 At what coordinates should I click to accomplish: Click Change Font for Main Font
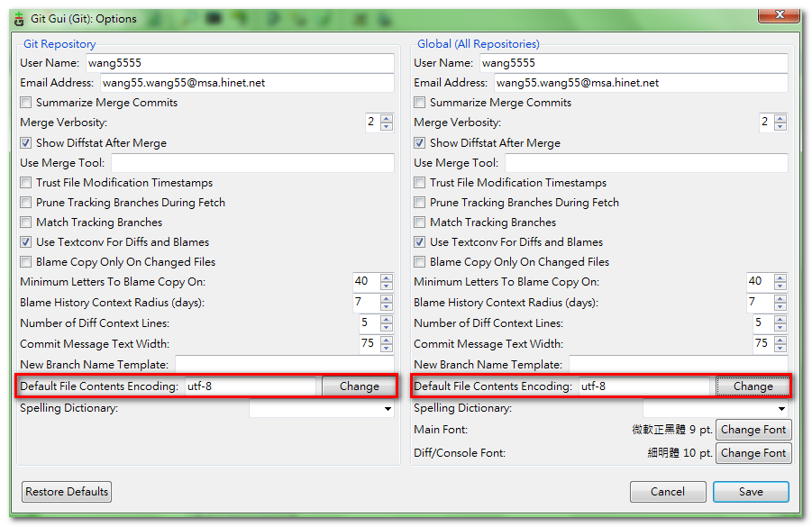[753, 430]
